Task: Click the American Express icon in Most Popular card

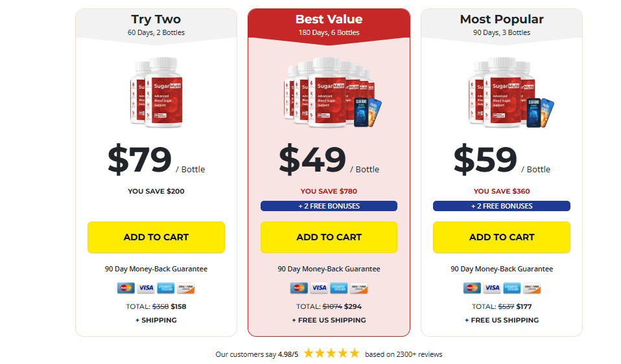Action: 511,288
